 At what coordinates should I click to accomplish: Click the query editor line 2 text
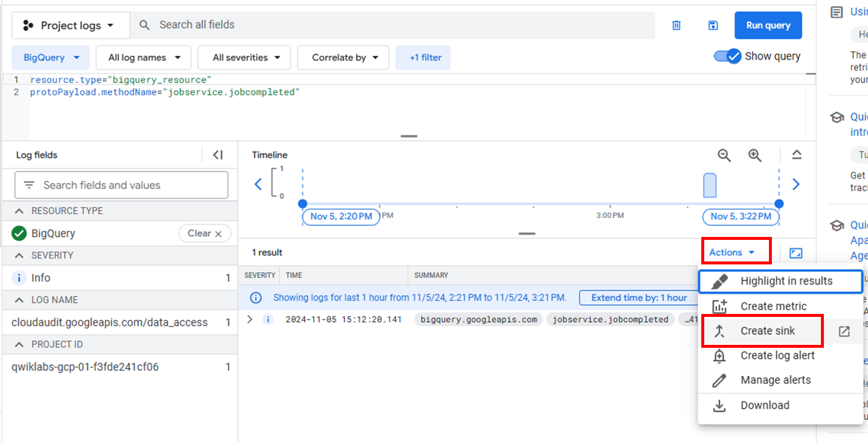coord(164,92)
